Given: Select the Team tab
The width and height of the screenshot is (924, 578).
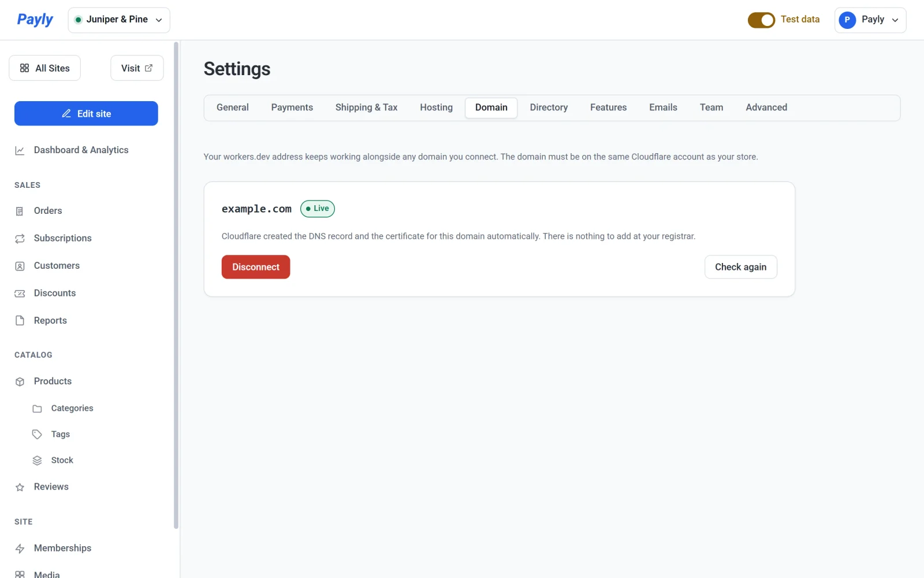Looking at the screenshot, I should click(x=711, y=108).
